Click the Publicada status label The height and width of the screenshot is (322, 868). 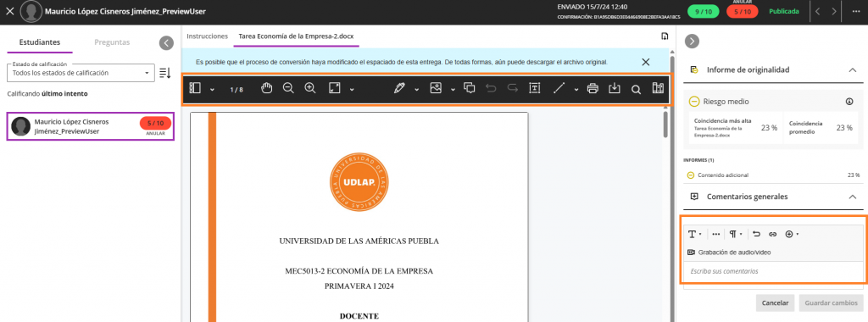coord(783,11)
